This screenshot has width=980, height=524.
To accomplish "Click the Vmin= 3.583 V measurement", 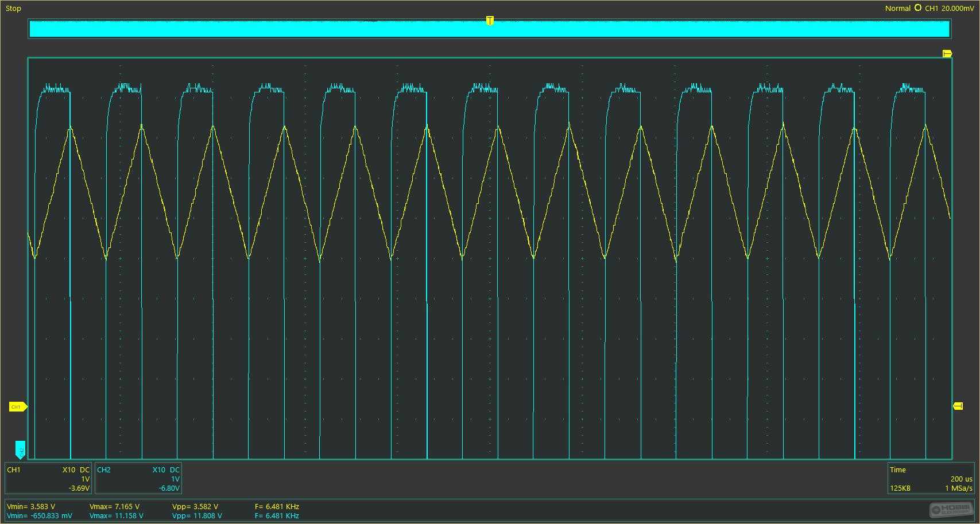I will (31, 507).
